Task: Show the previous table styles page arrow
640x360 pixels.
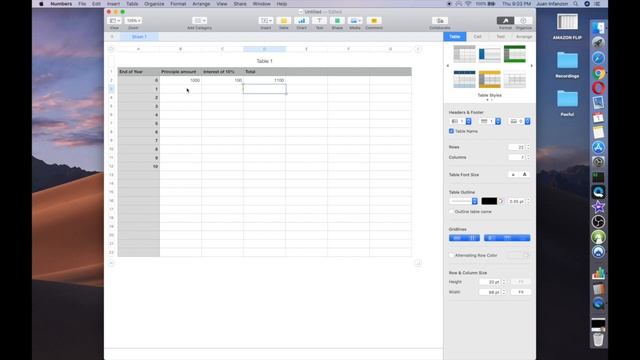Action: coord(447,66)
